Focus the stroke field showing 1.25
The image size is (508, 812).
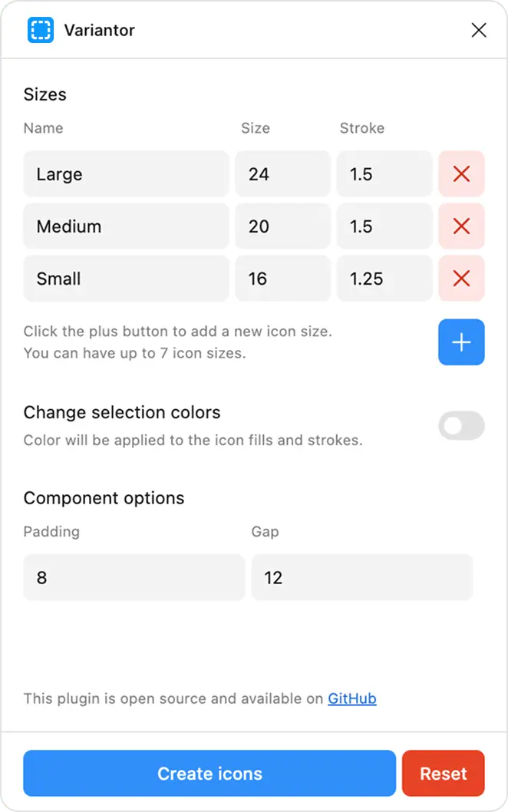point(384,279)
